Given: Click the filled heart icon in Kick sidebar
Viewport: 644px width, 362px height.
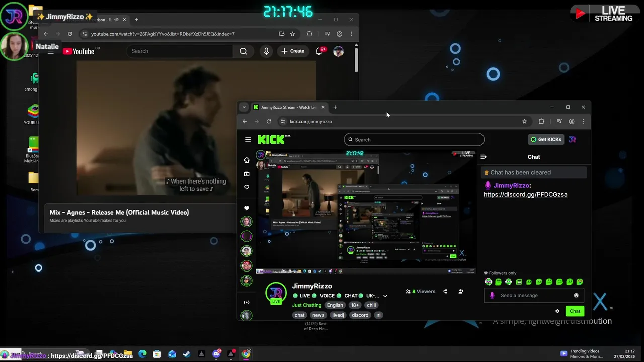Looking at the screenshot, I should [246, 208].
